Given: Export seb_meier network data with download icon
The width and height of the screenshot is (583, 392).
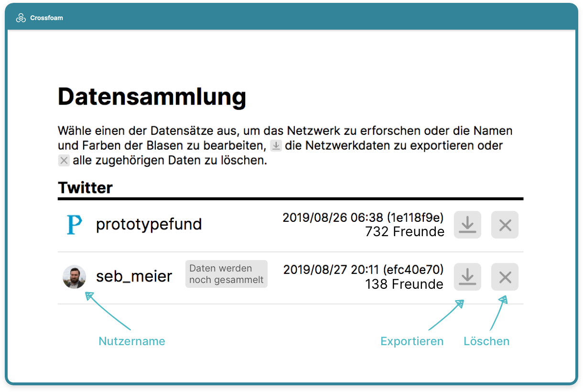Looking at the screenshot, I should pos(467,277).
